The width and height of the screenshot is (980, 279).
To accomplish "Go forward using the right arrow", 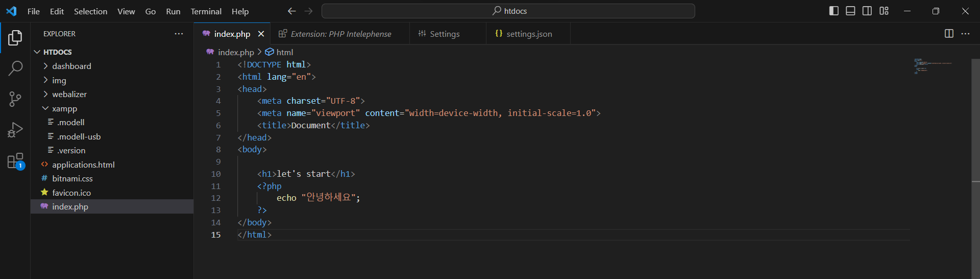I will [308, 11].
